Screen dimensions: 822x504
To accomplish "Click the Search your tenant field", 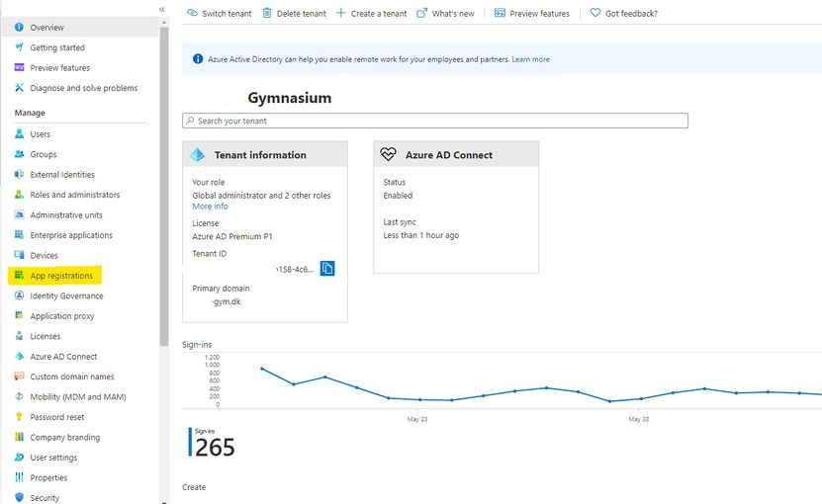I will coord(435,121).
